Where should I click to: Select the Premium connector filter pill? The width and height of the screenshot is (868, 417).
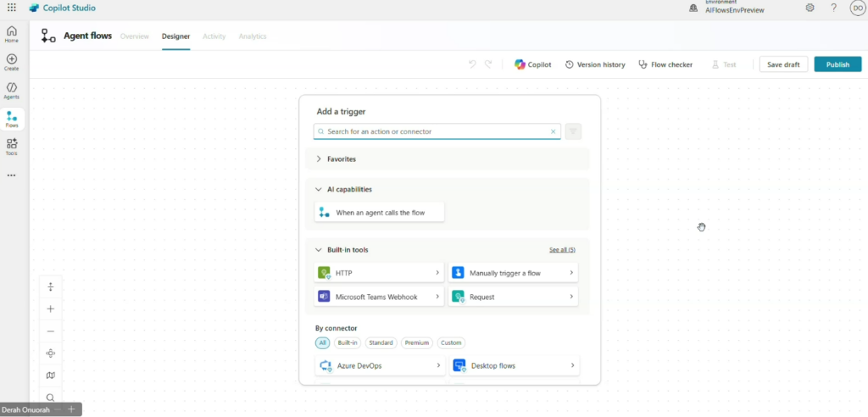(417, 343)
